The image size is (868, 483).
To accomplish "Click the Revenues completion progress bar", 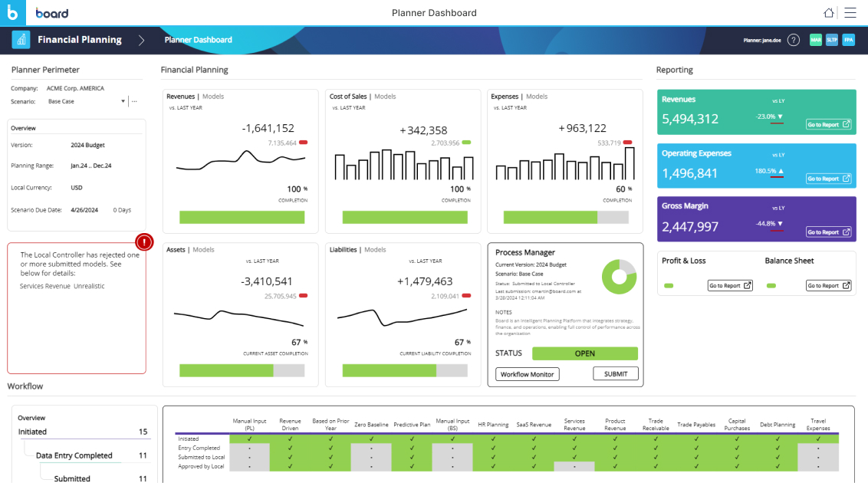I will coord(242,217).
